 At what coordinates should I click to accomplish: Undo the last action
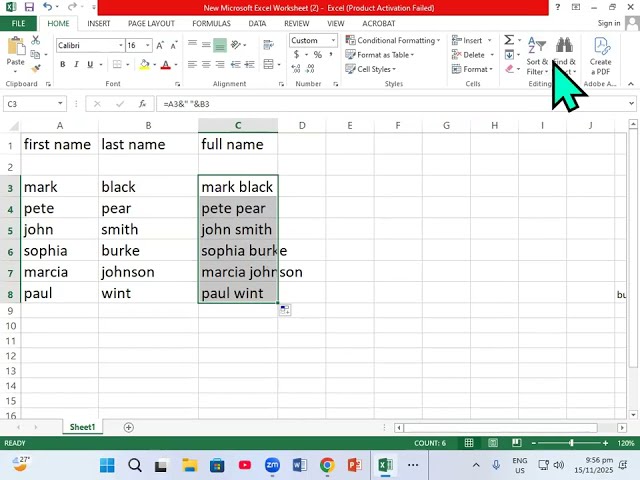[48, 7]
